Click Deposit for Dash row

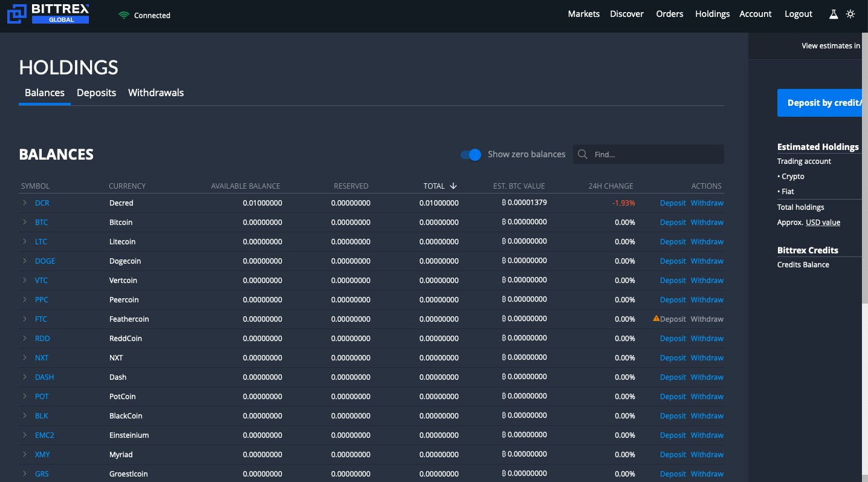(673, 377)
